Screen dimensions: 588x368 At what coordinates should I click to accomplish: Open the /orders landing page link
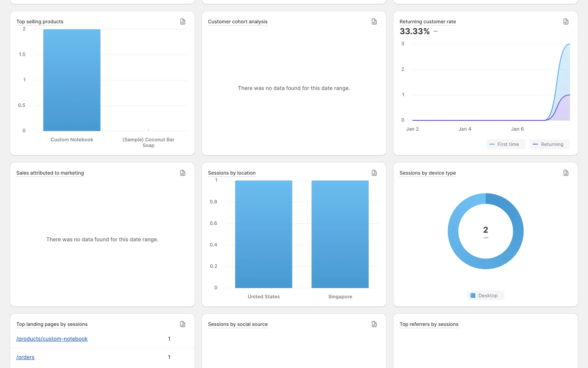[x=25, y=357]
